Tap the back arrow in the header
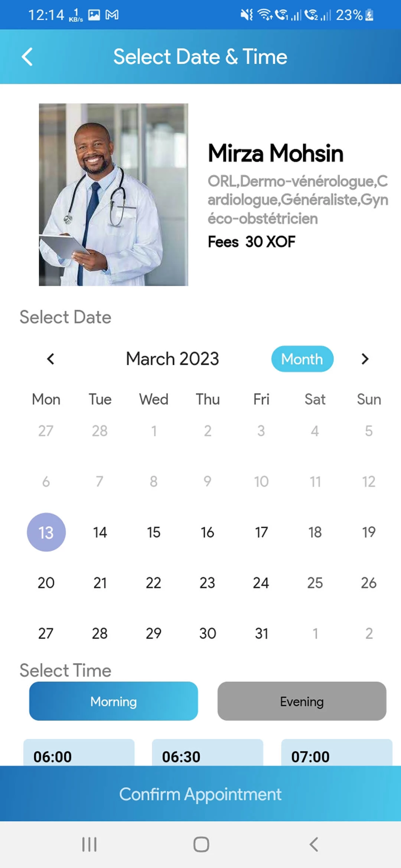This screenshot has height=868, width=401. [26, 56]
